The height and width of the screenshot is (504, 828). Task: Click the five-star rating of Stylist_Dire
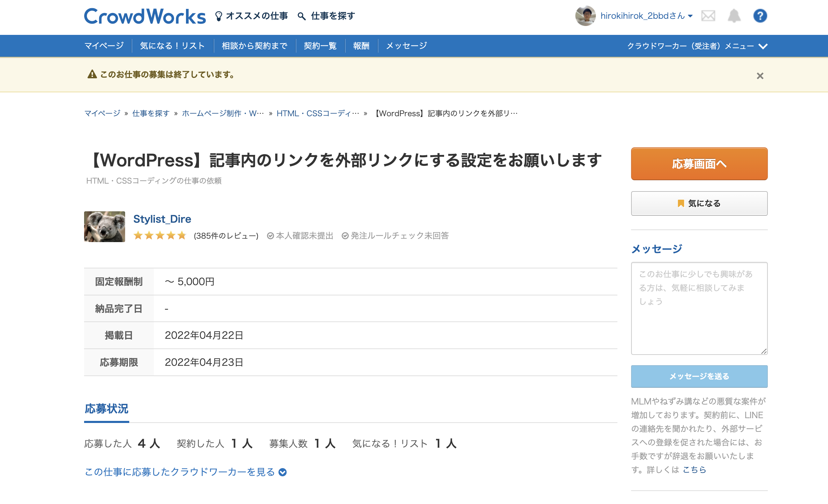pyautogui.click(x=160, y=235)
